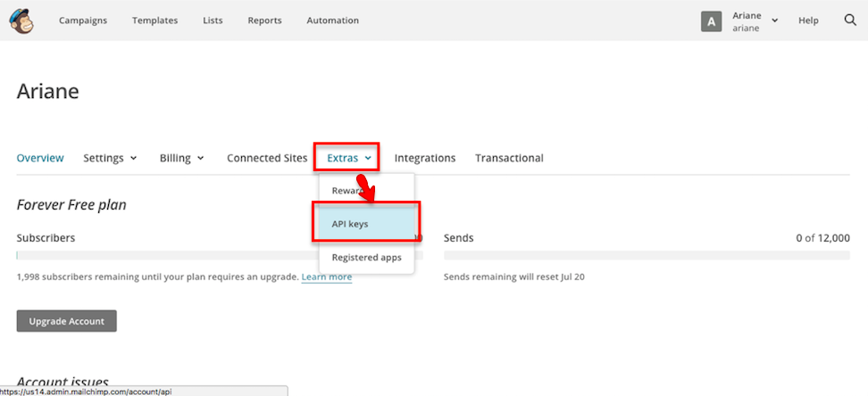Expand the Settings dropdown
The height and width of the screenshot is (396, 868).
pos(110,158)
